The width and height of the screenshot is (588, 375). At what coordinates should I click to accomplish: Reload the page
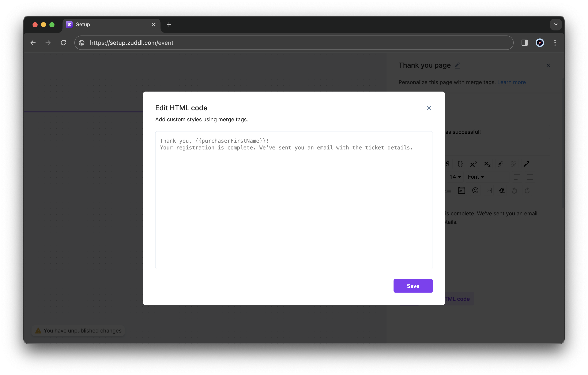64,43
